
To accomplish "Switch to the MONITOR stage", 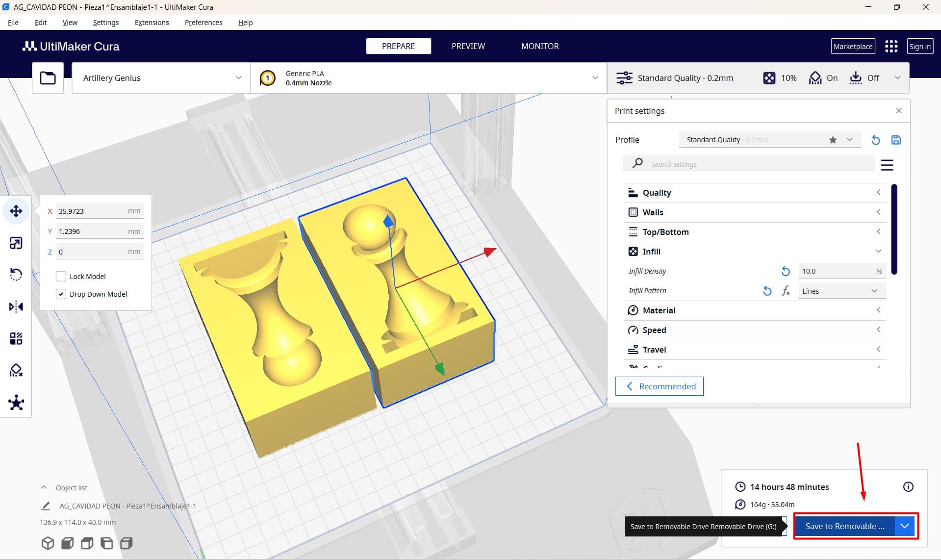I will click(540, 46).
